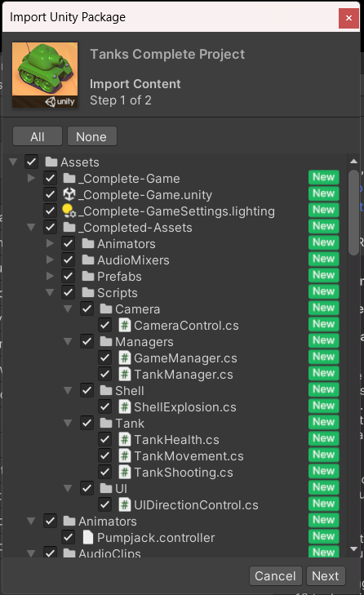Click the vertical scrollbar thumb
Screen dimensions: 364x595
click(353, 212)
